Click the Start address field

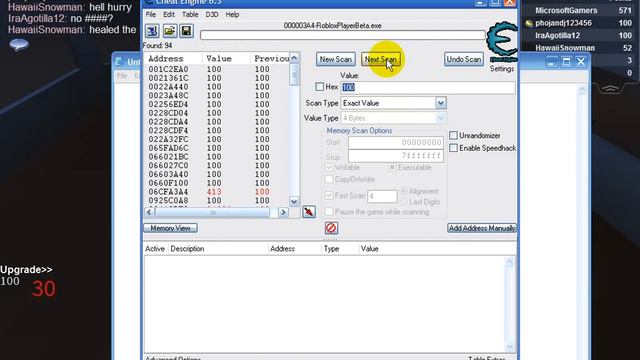pos(396,142)
